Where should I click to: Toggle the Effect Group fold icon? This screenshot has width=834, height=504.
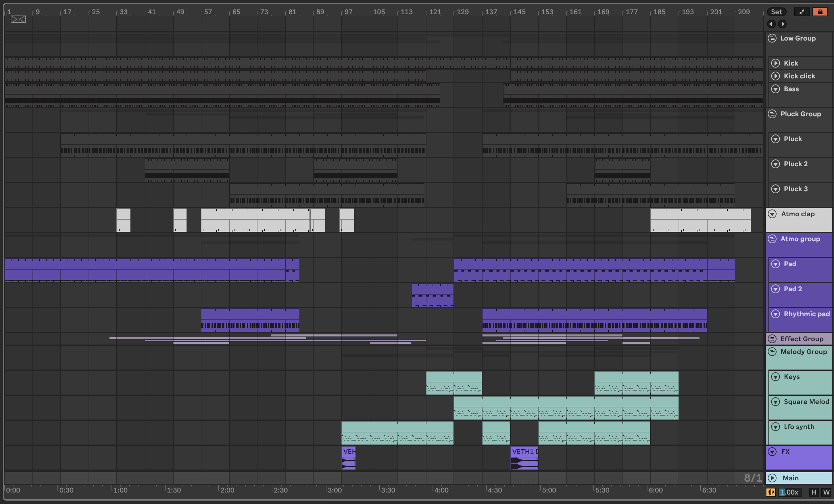click(772, 338)
